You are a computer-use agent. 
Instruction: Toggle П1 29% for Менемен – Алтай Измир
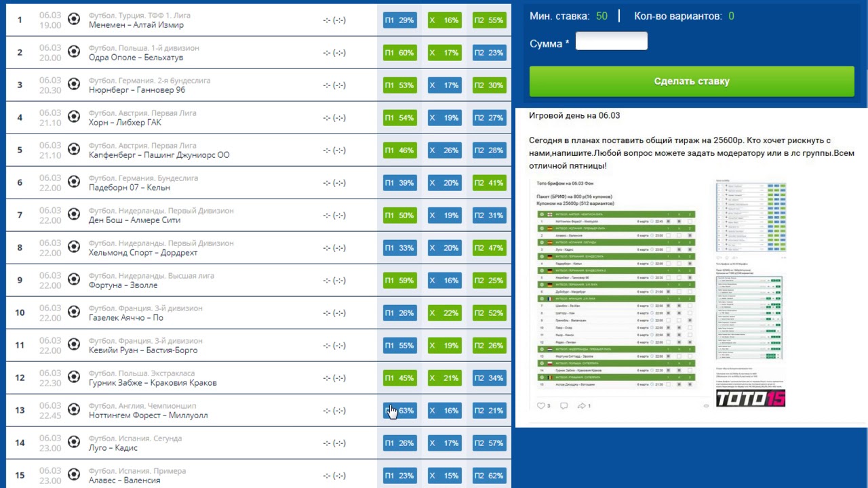click(x=399, y=20)
